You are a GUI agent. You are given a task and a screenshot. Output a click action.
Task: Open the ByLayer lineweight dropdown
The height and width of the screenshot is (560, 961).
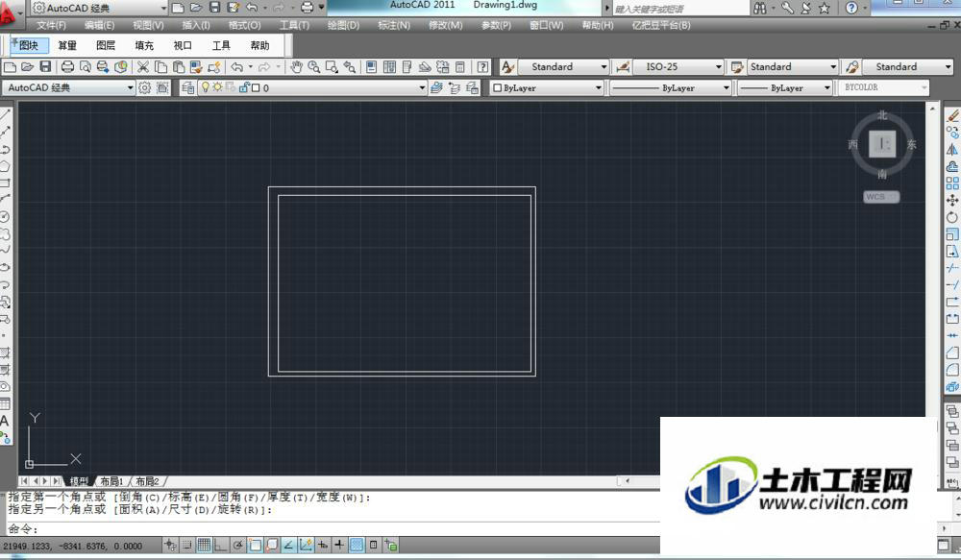click(x=826, y=88)
